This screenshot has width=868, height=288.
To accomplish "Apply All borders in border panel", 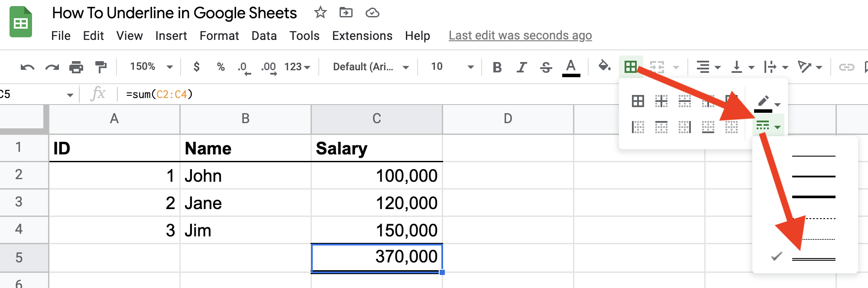I will coord(638,101).
